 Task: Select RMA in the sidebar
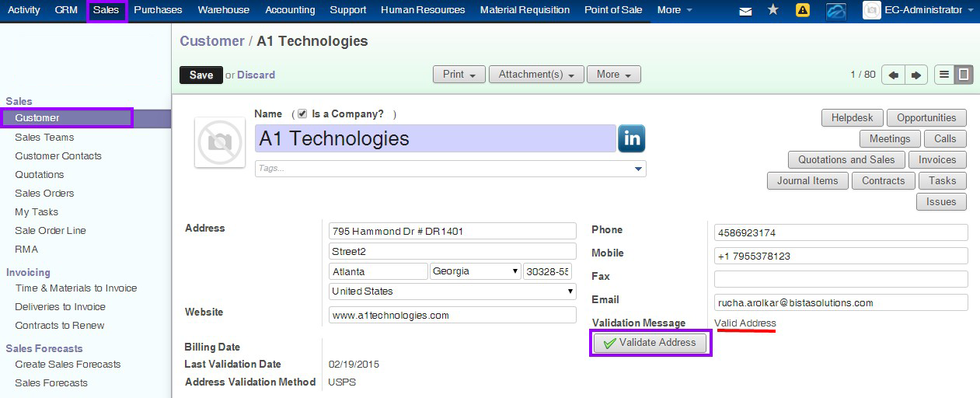point(26,249)
